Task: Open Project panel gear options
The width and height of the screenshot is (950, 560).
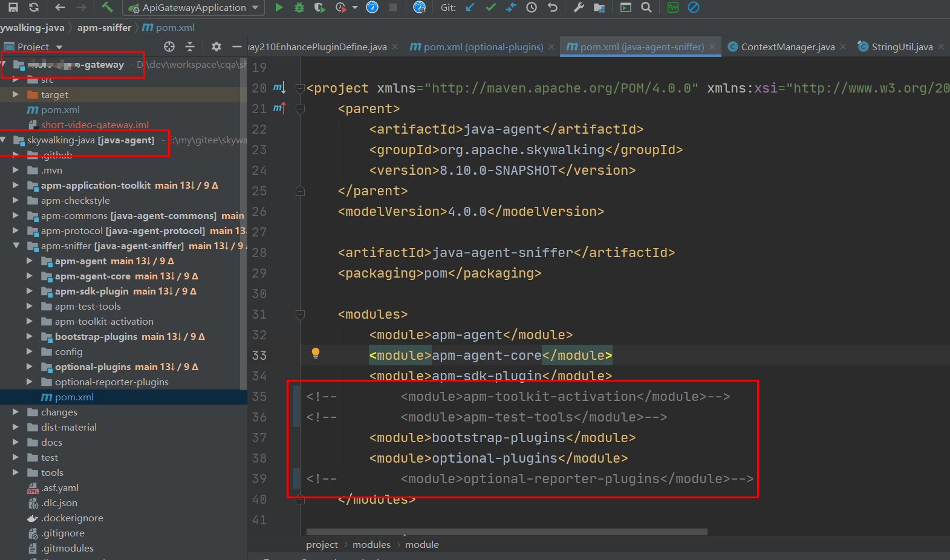Action: tap(216, 47)
